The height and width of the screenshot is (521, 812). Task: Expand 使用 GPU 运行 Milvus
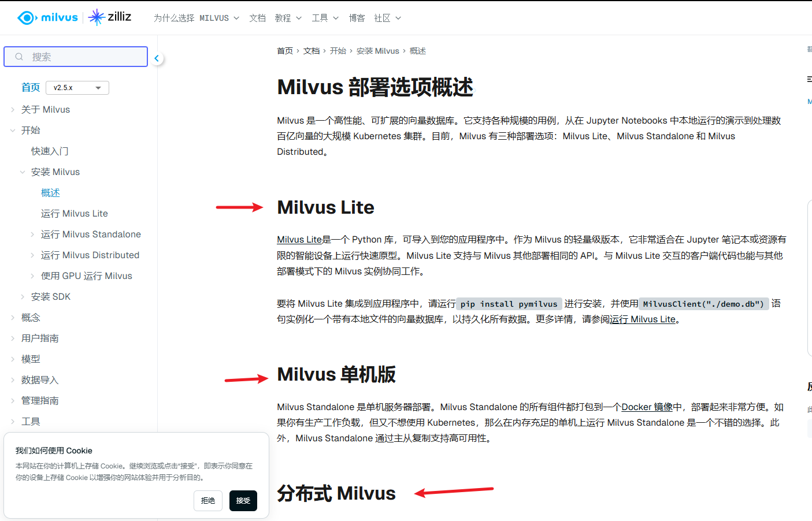click(32, 276)
